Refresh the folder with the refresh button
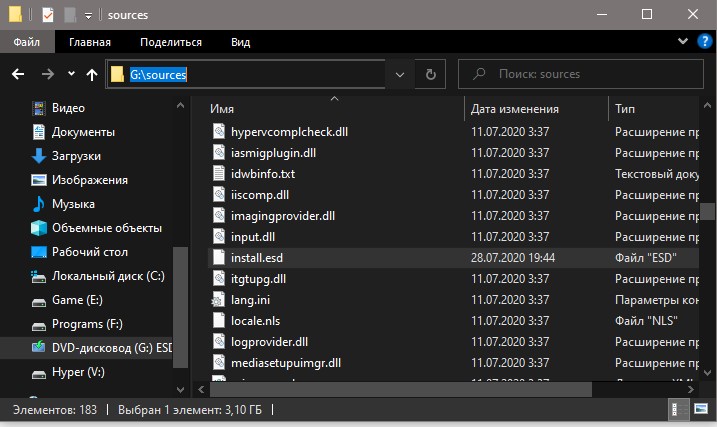This screenshot has height=427, width=717. pyautogui.click(x=430, y=75)
